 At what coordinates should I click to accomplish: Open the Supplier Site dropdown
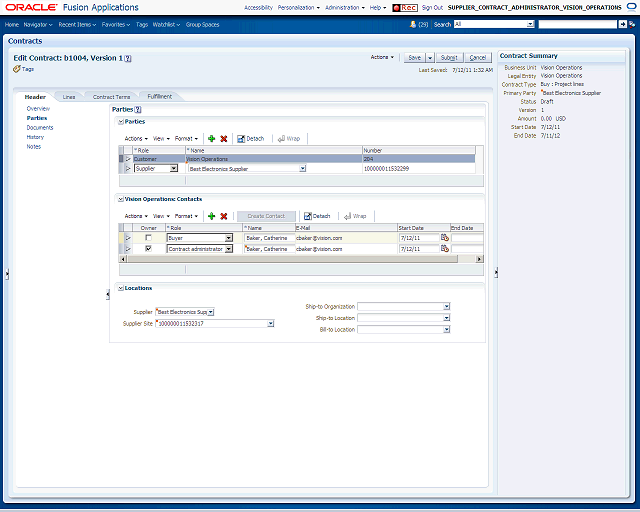pyautogui.click(x=271, y=324)
